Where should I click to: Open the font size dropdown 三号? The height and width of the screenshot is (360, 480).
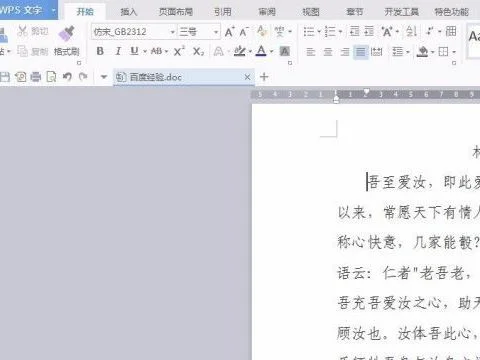(x=216, y=32)
